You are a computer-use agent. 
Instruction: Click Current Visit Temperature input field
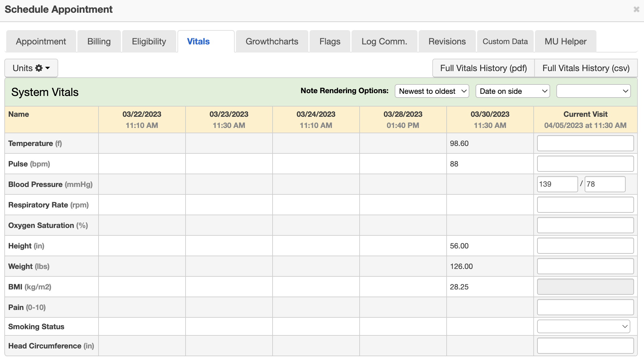click(x=585, y=143)
